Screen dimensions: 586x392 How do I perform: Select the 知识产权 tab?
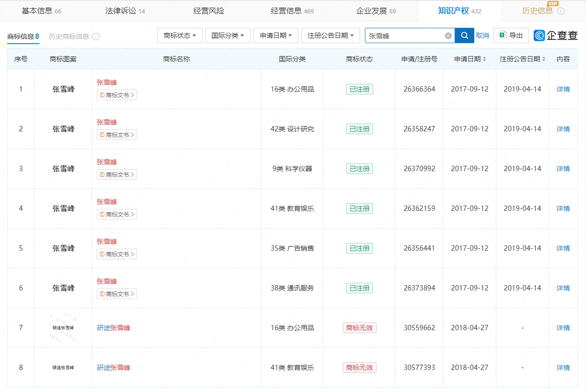point(459,11)
